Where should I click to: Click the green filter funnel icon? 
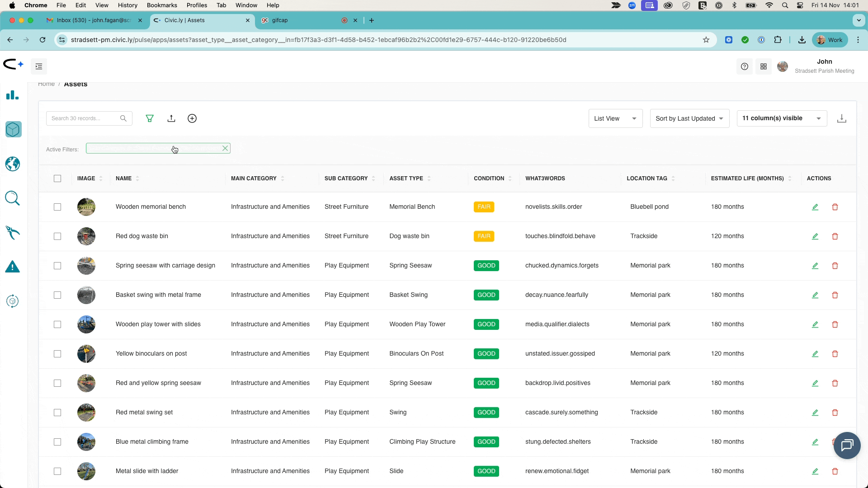[x=150, y=118]
